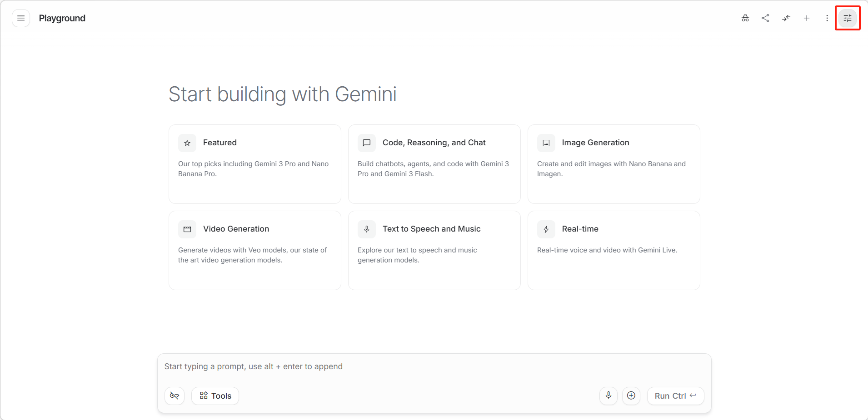Click the Video Generation clapperboard icon
This screenshot has width=868, height=420.
pyautogui.click(x=187, y=229)
